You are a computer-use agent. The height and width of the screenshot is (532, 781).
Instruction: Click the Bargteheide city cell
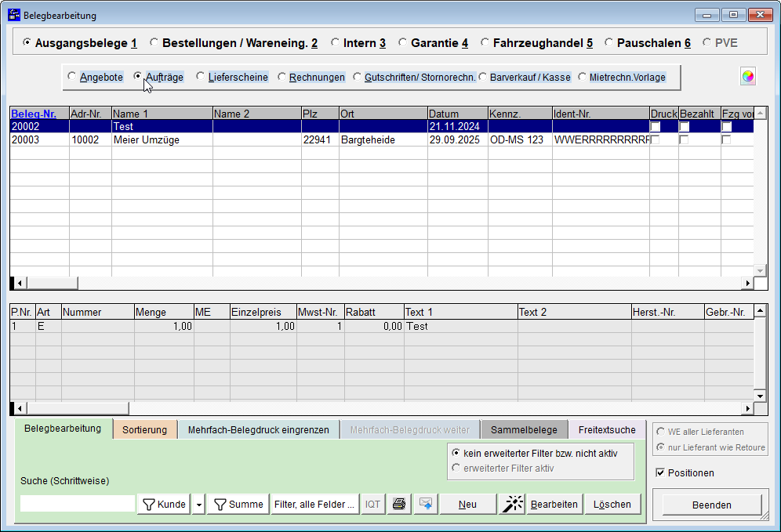(383, 139)
